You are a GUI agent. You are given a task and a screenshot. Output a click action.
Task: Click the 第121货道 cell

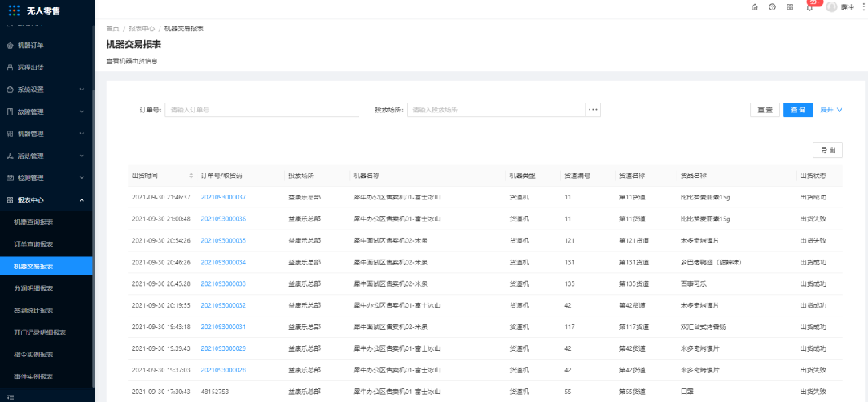pos(633,240)
